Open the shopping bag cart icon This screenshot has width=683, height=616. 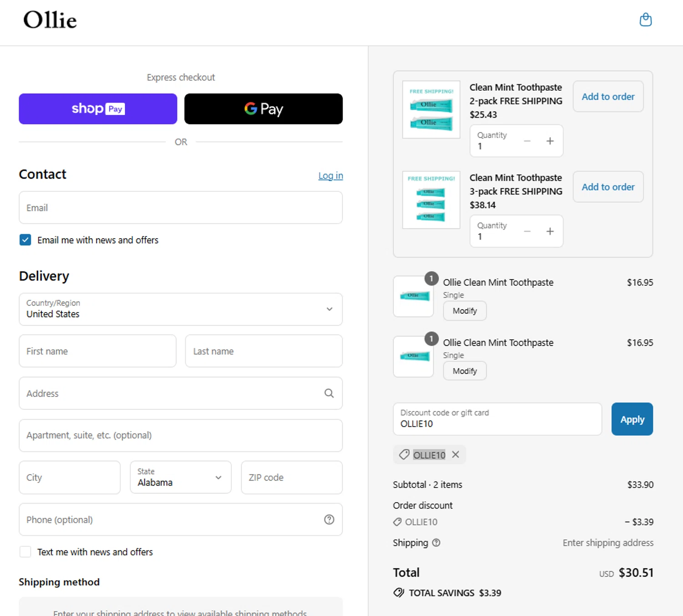point(646,20)
